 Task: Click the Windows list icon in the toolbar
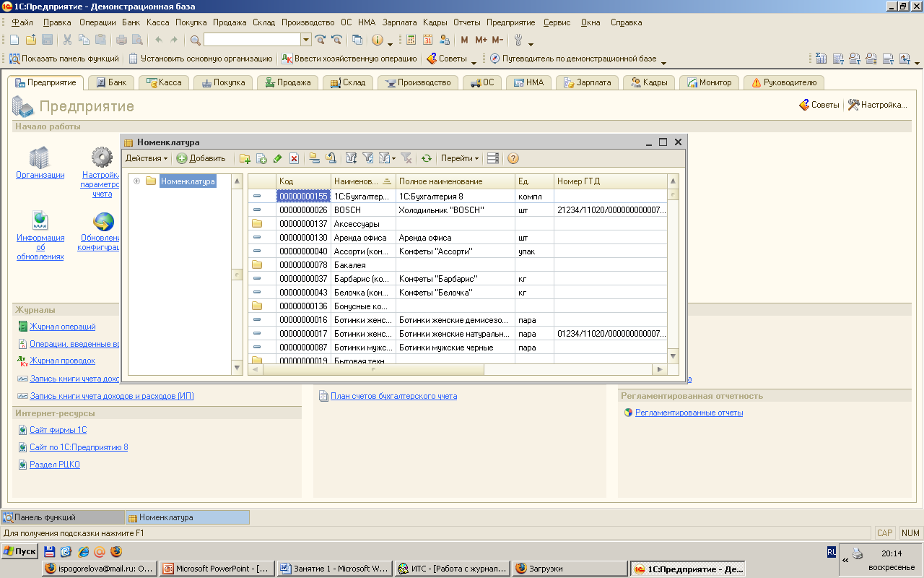coord(357,40)
